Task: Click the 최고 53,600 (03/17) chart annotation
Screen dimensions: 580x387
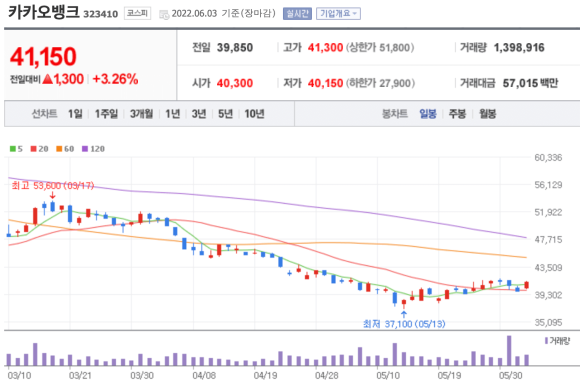Action: pos(53,185)
